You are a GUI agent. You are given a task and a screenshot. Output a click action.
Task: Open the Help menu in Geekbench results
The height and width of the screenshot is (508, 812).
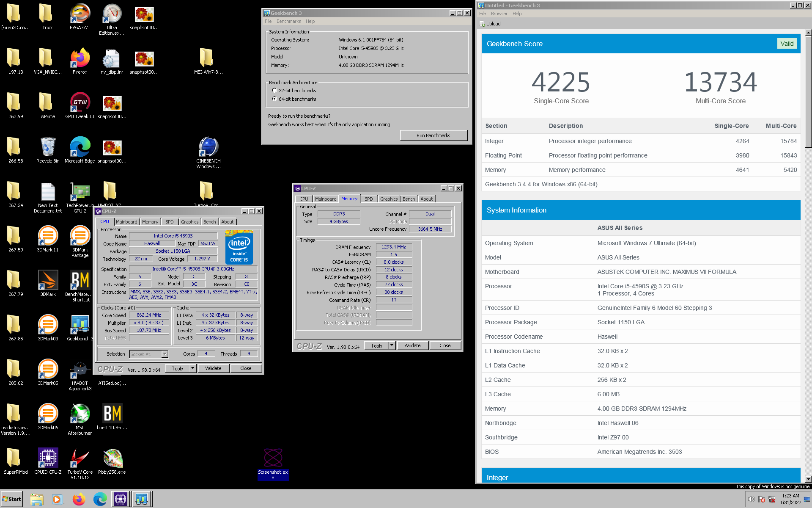(x=517, y=14)
